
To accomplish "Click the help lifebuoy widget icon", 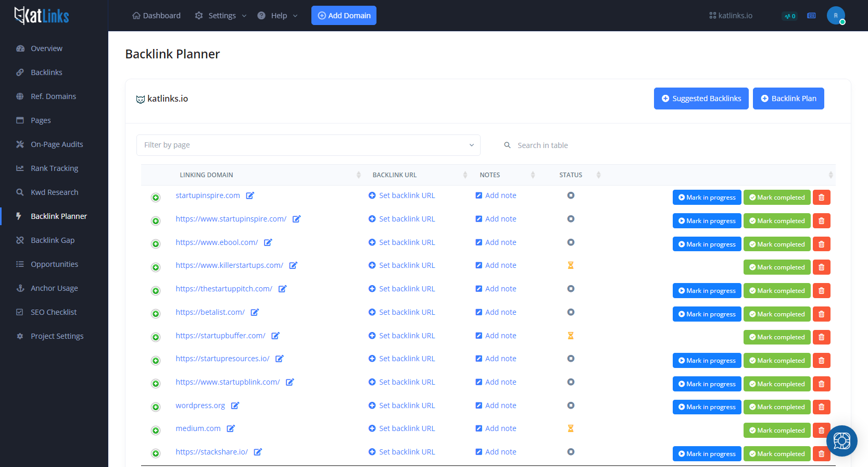I will click(841, 441).
